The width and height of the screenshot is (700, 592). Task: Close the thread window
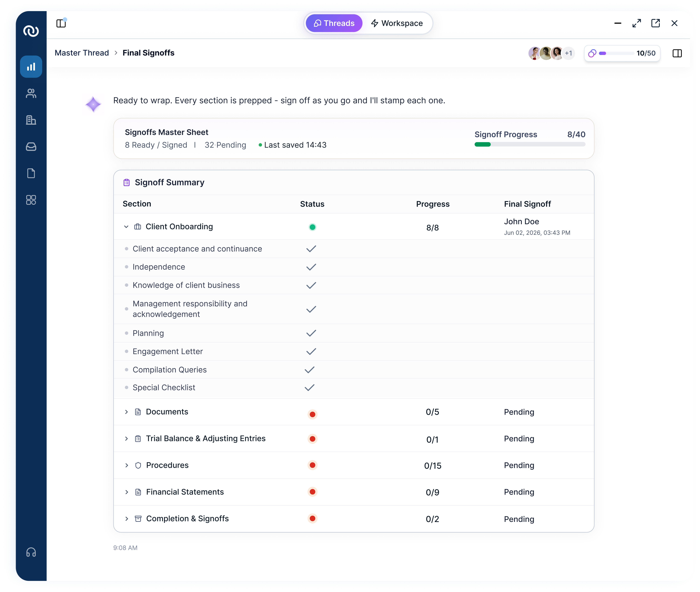[x=674, y=23]
